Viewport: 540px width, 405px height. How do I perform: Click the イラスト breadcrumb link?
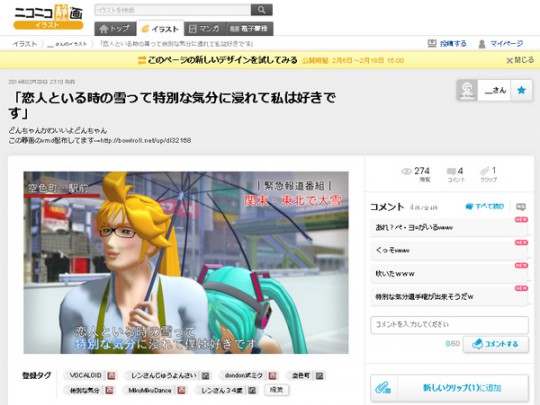(25, 44)
